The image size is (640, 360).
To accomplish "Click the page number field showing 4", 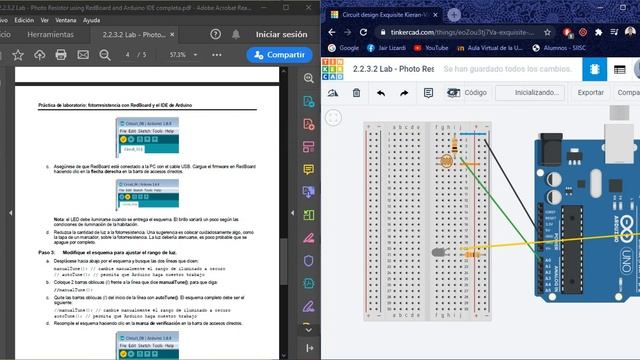I will [x=127, y=55].
